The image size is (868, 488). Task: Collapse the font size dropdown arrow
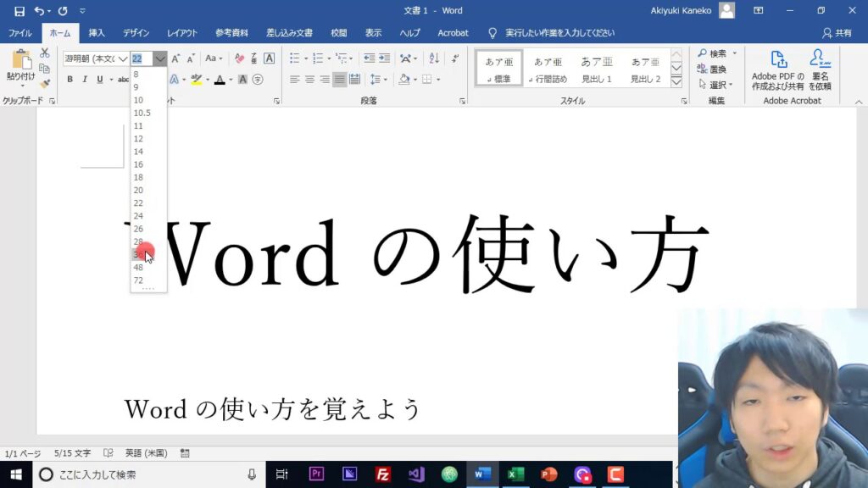[x=160, y=58]
